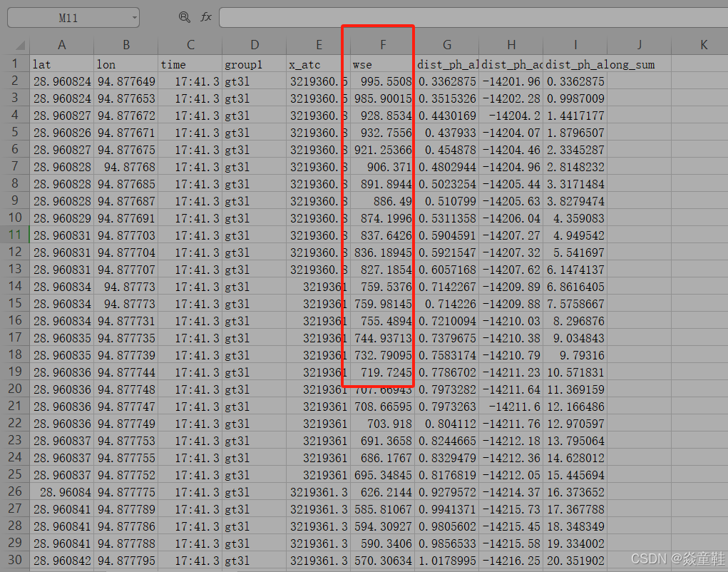The width and height of the screenshot is (728, 572).
Task: Click cell with value 0.804112
Action: 446,424
